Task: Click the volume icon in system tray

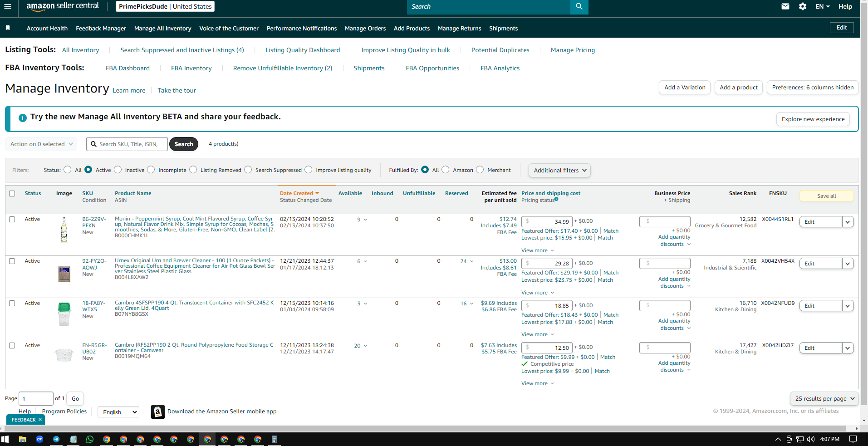Action: 811,439
